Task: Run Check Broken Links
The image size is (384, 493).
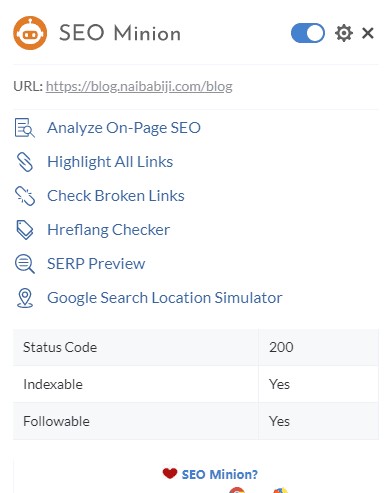Action: pyautogui.click(x=116, y=196)
